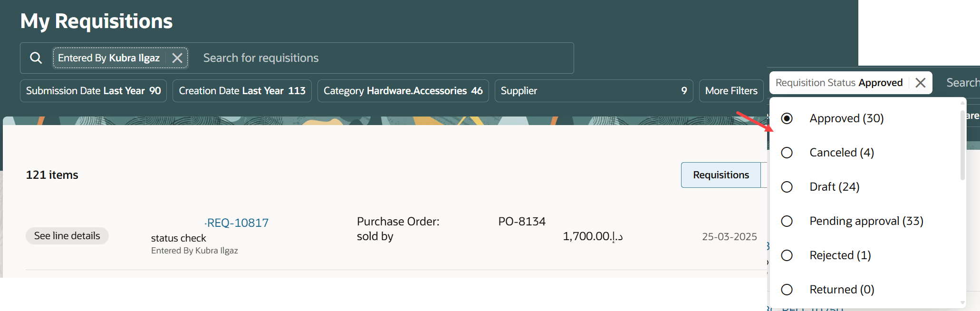Clear the Requisition Status Approved filter

(920, 82)
